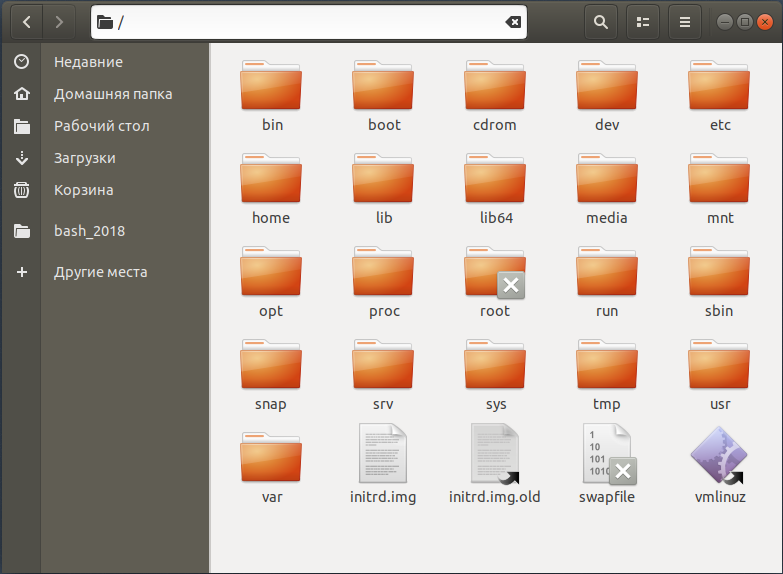Open Недавние in the sidebar

pos(88,62)
